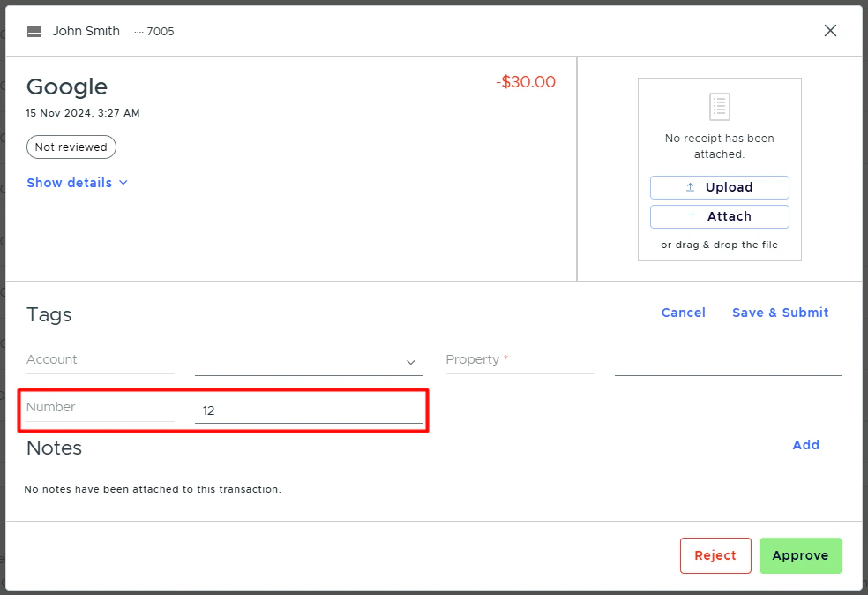Click the card icon beside John Smith
The image size is (868, 595).
[x=34, y=30]
